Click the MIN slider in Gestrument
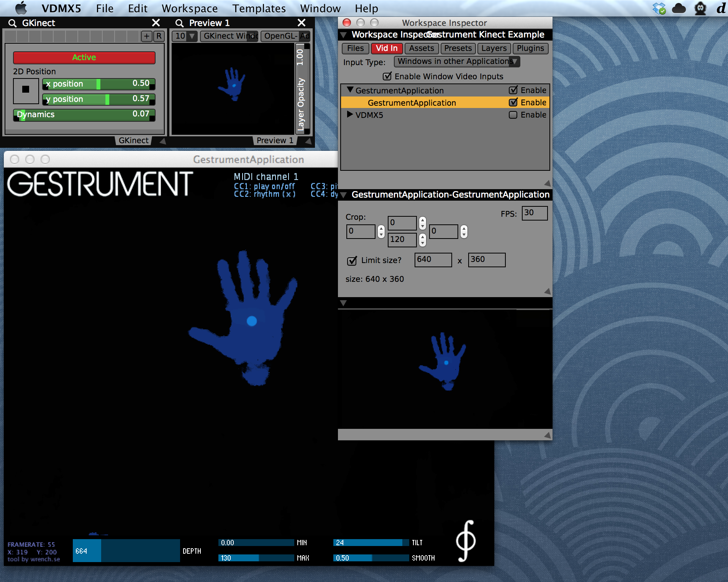This screenshot has width=728, height=582. (x=256, y=543)
